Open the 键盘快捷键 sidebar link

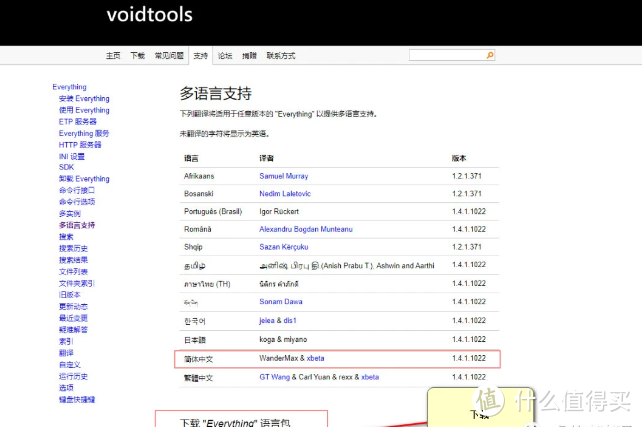click(77, 400)
